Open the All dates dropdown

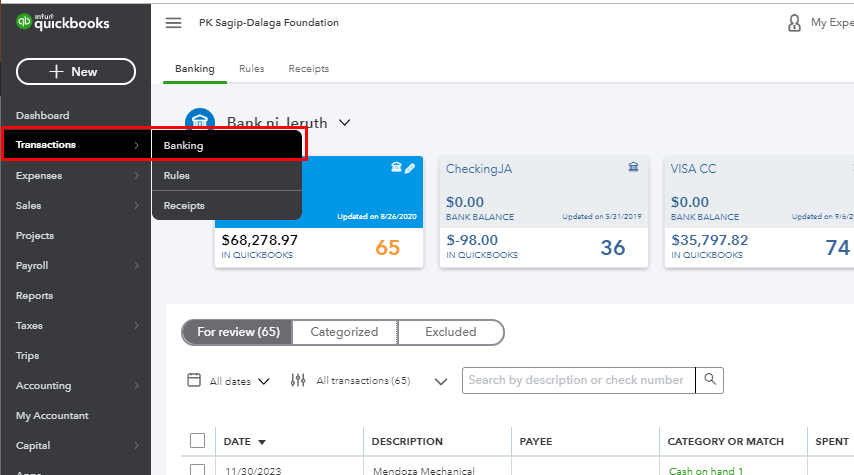click(239, 381)
